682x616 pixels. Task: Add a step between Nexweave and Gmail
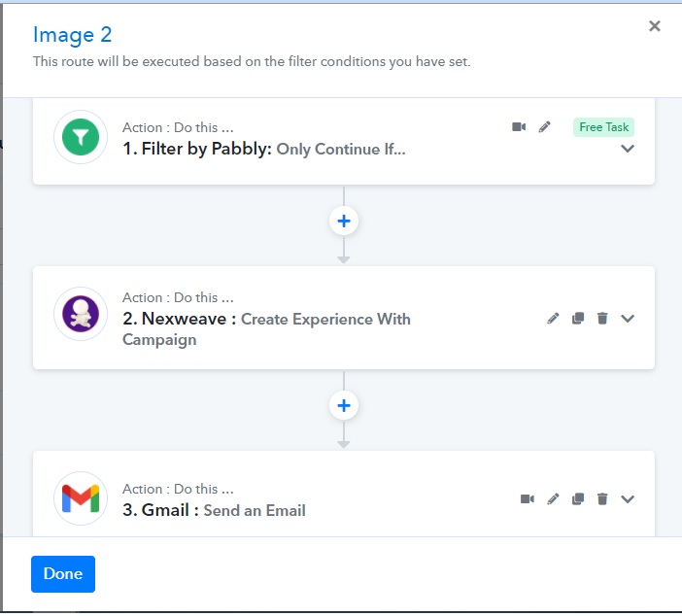click(x=344, y=406)
